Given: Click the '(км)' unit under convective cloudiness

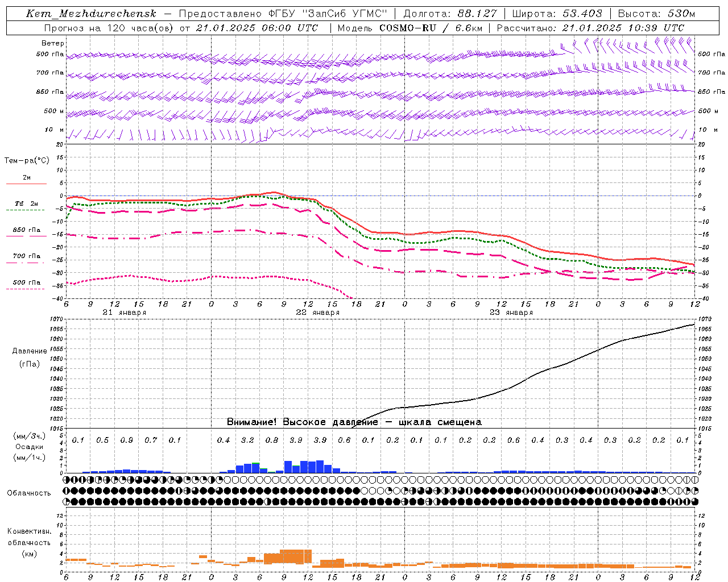Looking at the screenshot, I should pyautogui.click(x=29, y=554).
